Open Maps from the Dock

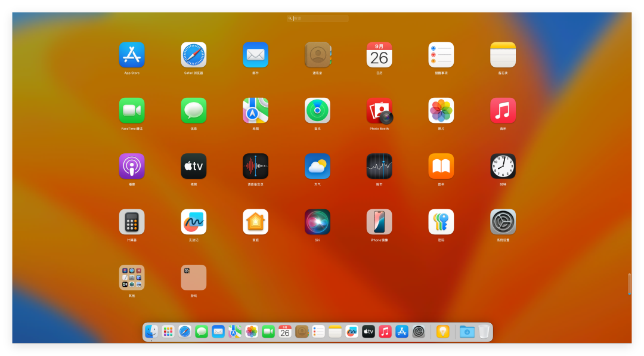235,332
